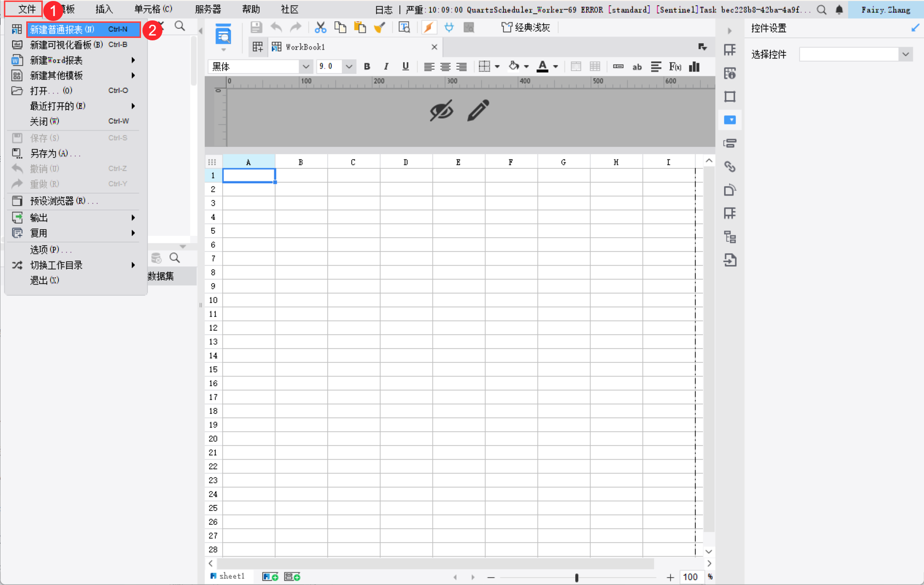Open the hyperlink chain icon in right sidebar
This screenshot has width=924, height=585.
(730, 167)
